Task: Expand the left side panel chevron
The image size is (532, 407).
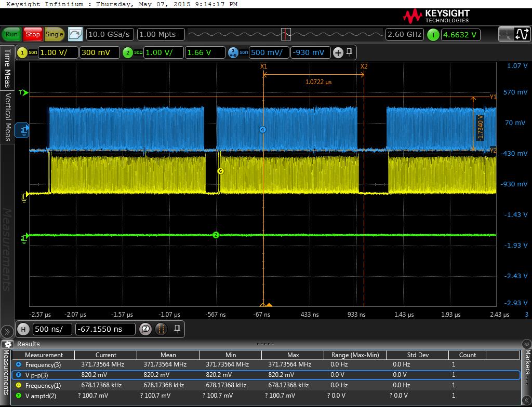Action: (7, 331)
